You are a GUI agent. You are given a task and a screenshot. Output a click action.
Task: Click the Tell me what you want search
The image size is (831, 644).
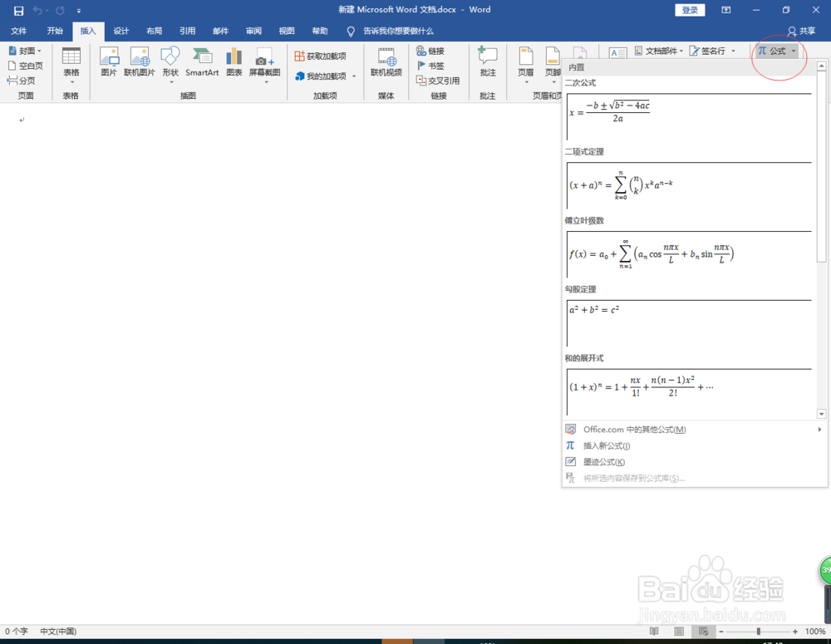tap(391, 32)
